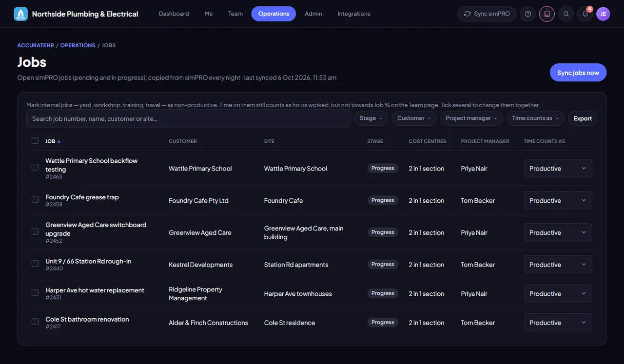Go to the Dashboard tab
624x364 pixels.
(x=174, y=14)
